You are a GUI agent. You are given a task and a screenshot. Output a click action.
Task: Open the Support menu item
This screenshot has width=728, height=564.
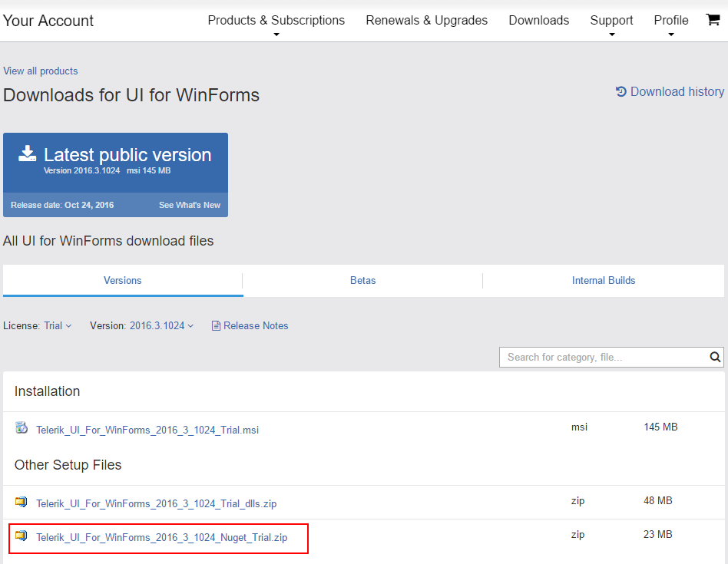point(611,21)
